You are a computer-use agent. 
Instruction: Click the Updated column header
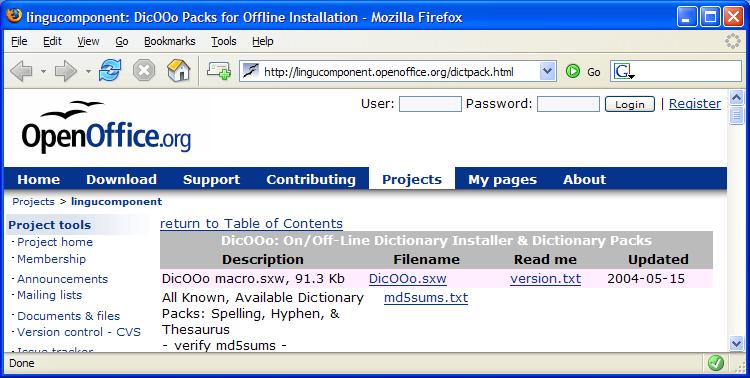(x=658, y=259)
